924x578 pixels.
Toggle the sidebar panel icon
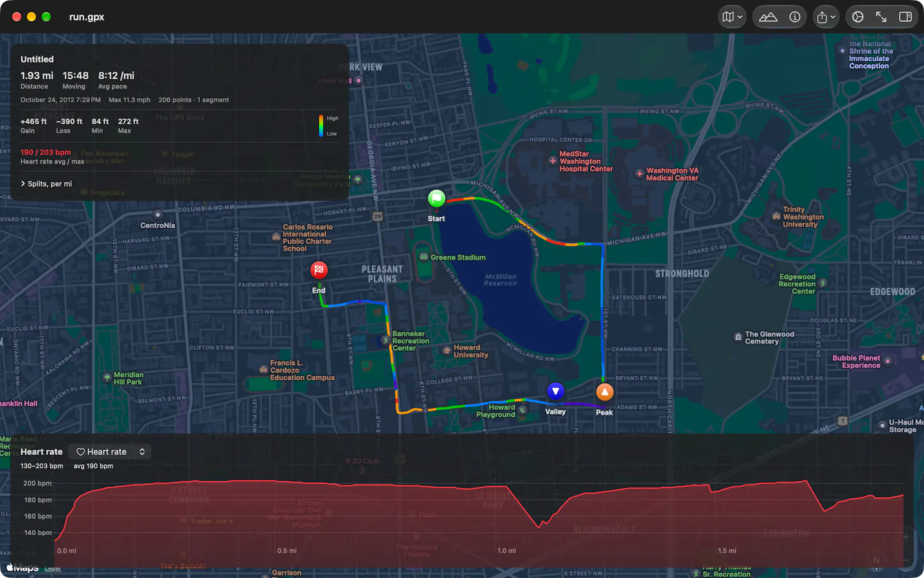click(906, 17)
